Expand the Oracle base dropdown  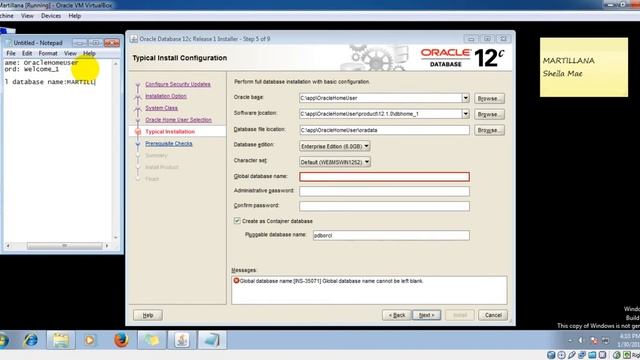465,98
